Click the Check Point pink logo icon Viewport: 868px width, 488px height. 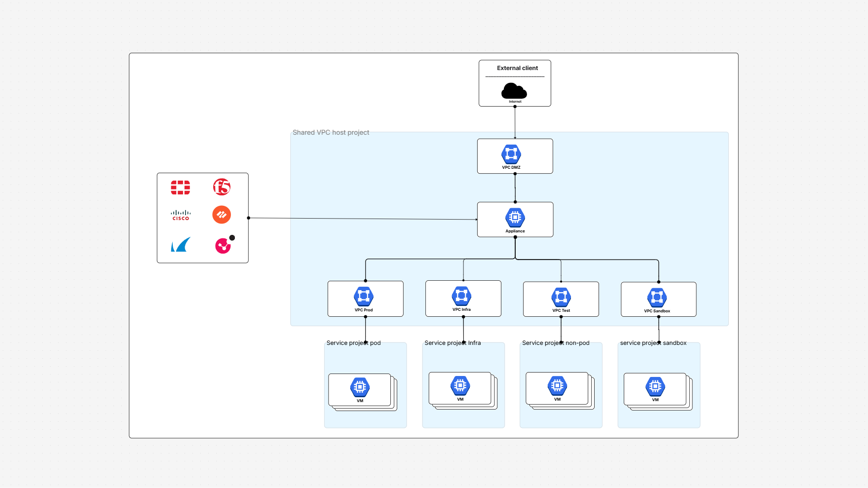click(223, 245)
